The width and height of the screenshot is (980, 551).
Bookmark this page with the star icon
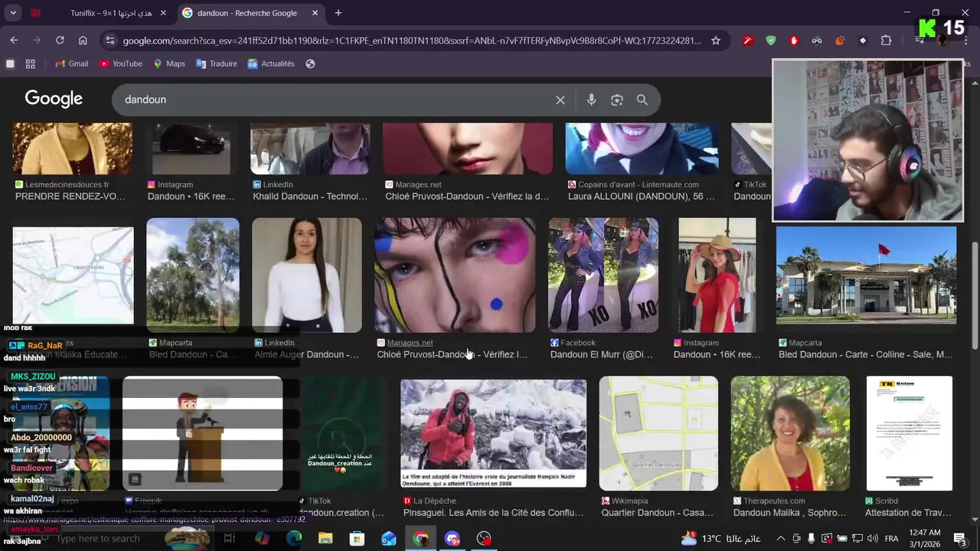point(716,41)
